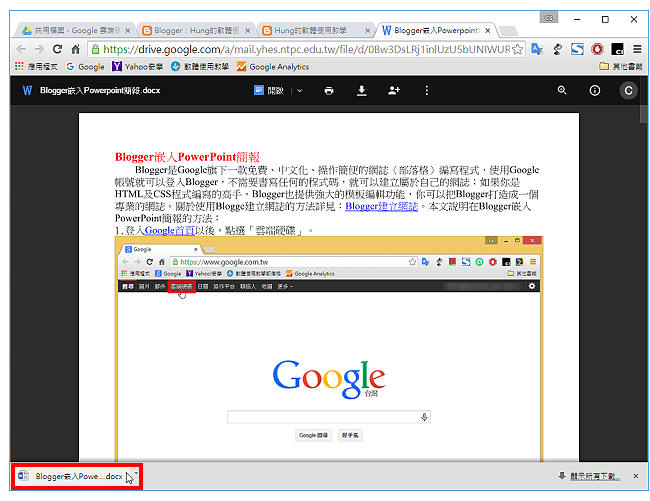Image resolution: width=650 pixels, height=501 pixels.
Task: Click the browser forward arrow
Action: [x=39, y=49]
